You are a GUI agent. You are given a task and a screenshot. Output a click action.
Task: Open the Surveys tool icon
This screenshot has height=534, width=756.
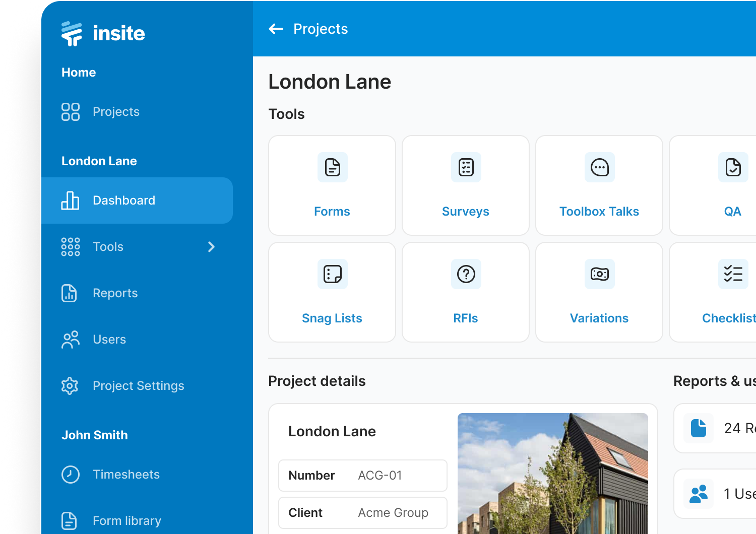coord(466,168)
